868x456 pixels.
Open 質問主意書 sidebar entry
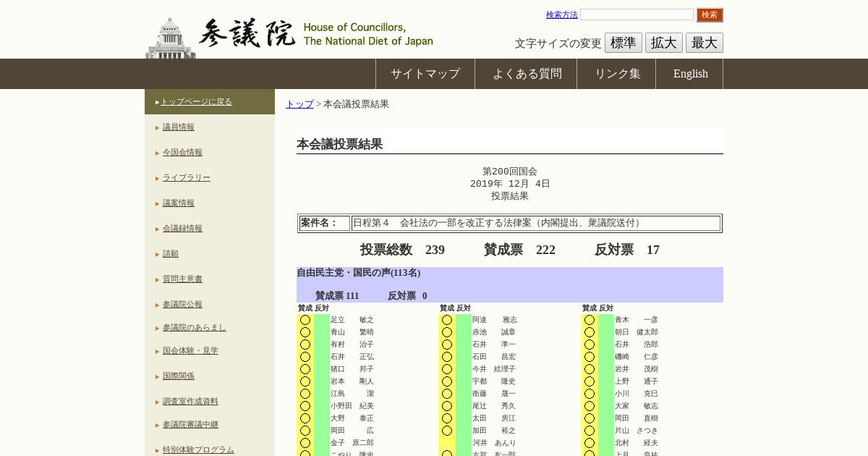(x=182, y=279)
